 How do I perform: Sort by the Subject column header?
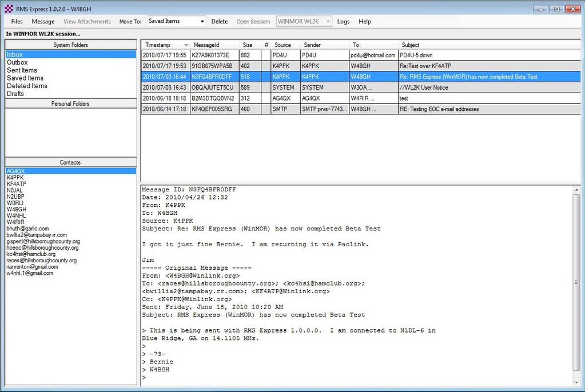click(490, 45)
